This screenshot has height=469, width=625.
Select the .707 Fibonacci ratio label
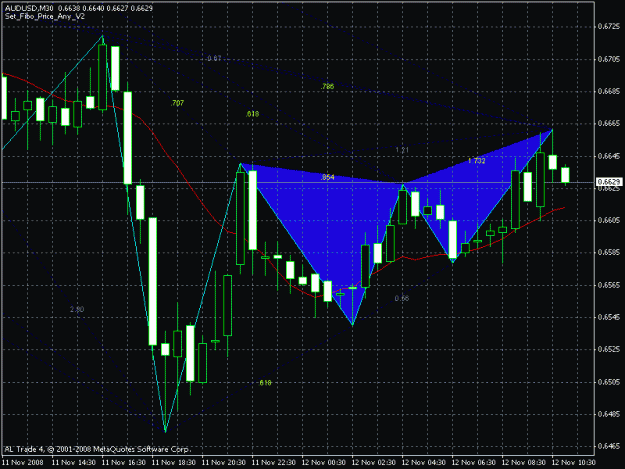[x=177, y=103]
